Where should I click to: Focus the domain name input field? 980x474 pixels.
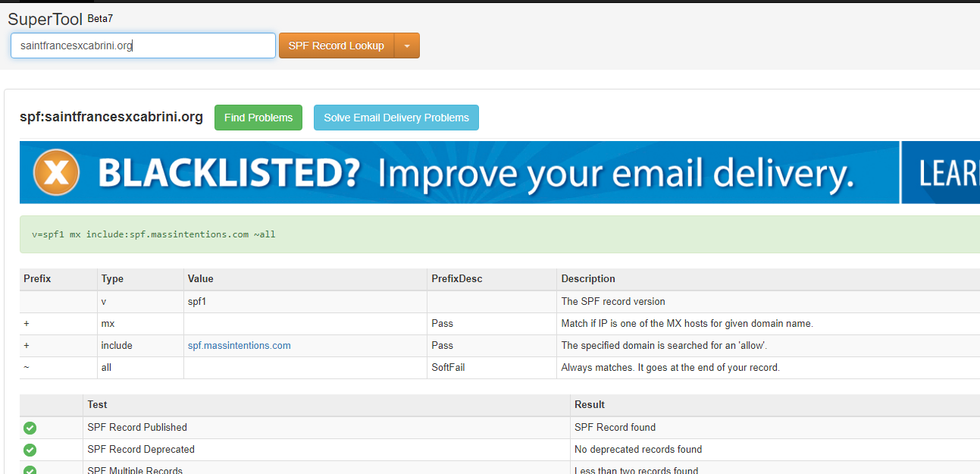coord(142,46)
